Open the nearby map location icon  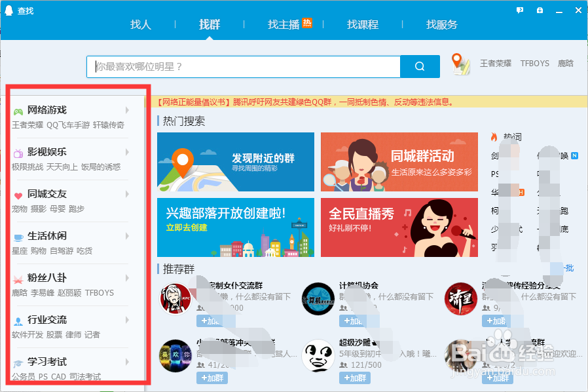(460, 64)
